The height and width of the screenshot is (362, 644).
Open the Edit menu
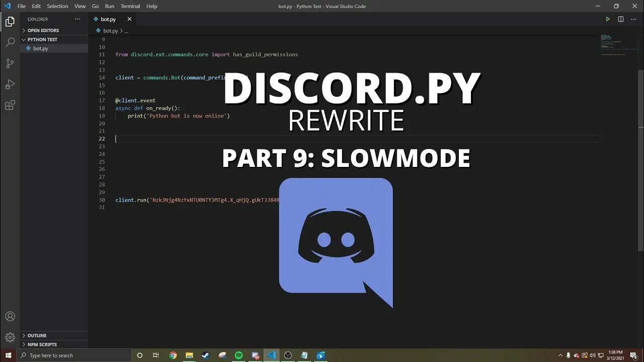coord(36,6)
